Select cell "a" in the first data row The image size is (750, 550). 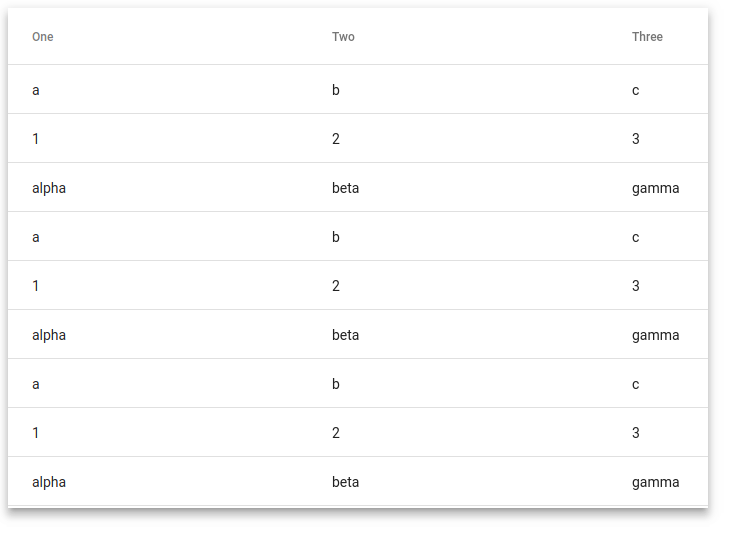[x=36, y=90]
